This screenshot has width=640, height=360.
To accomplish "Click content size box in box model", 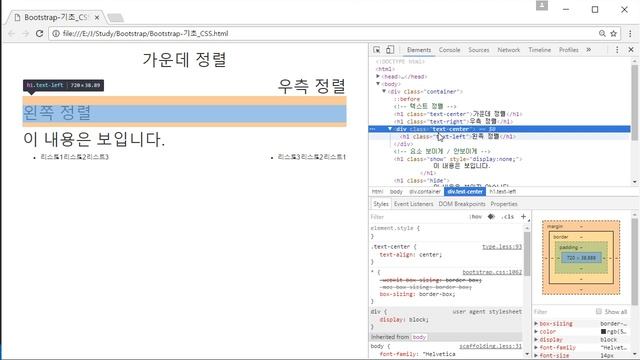I will tap(581, 258).
